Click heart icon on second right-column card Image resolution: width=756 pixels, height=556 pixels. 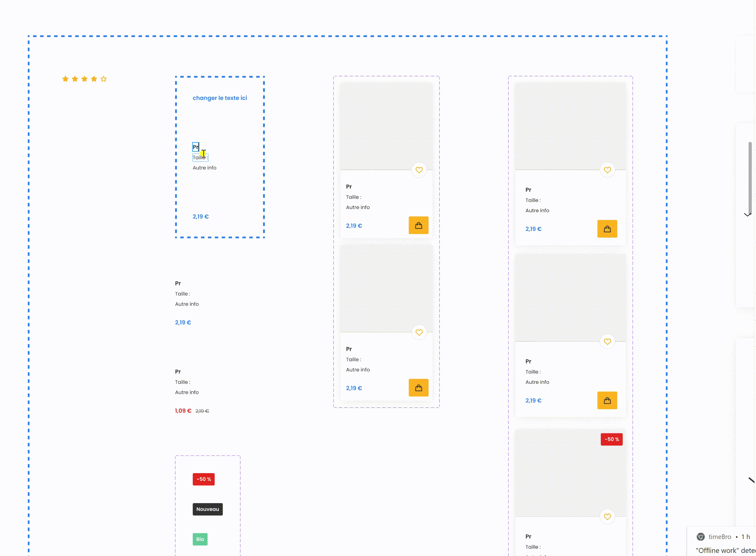[x=607, y=342]
